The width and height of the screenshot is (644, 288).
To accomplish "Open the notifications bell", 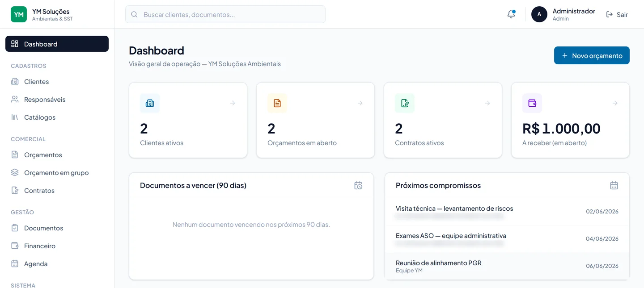I will pyautogui.click(x=511, y=14).
